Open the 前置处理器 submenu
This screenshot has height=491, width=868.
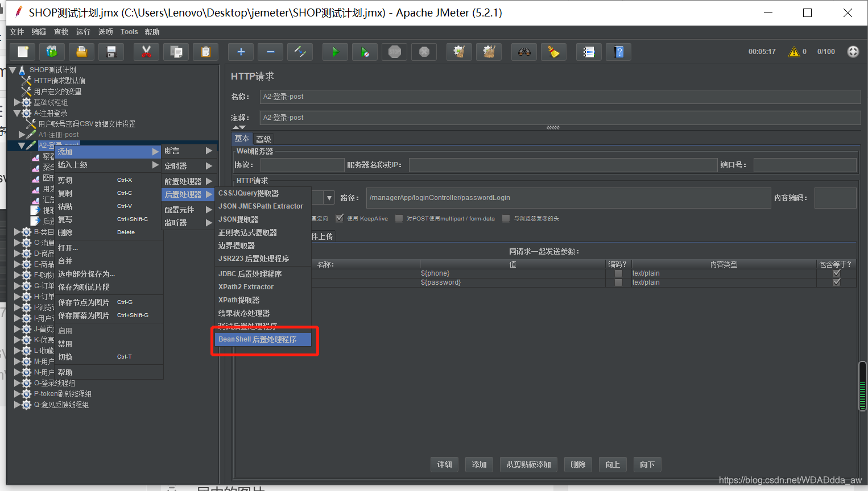pos(188,181)
